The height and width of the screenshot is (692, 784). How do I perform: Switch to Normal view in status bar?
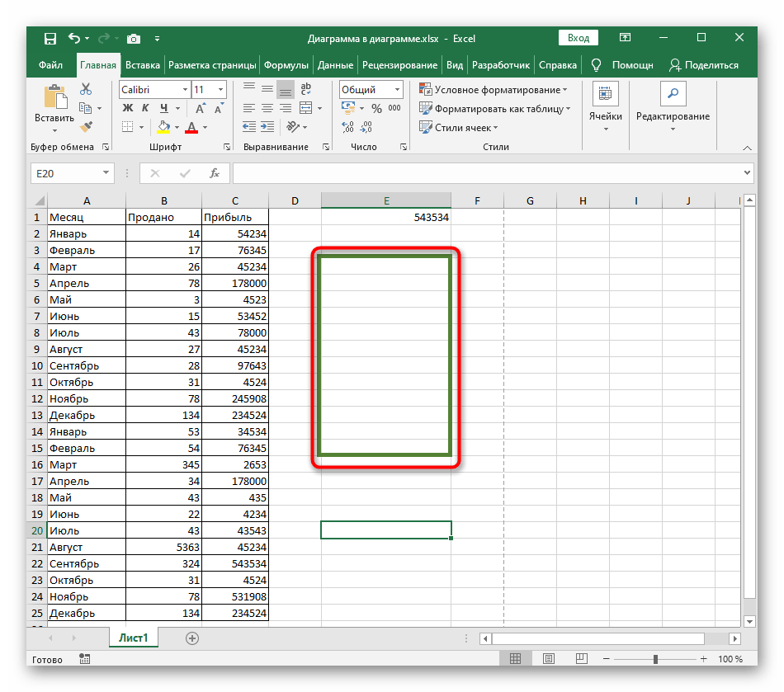[515, 658]
